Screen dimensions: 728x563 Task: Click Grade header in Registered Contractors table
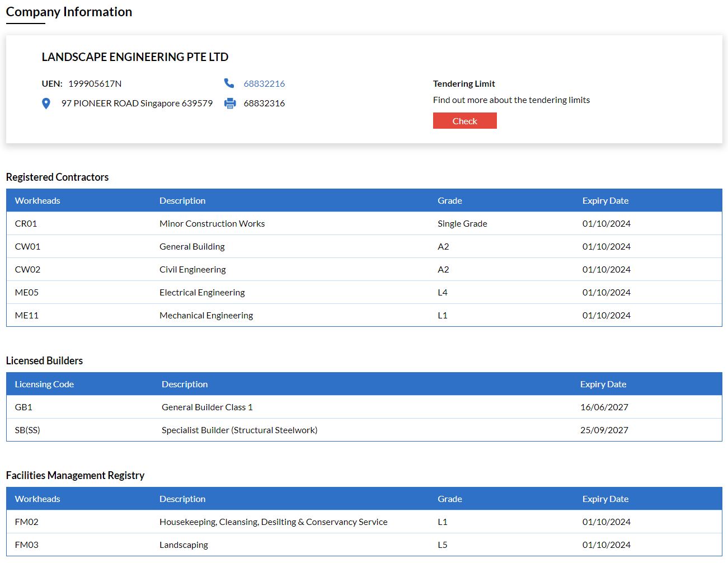(449, 201)
